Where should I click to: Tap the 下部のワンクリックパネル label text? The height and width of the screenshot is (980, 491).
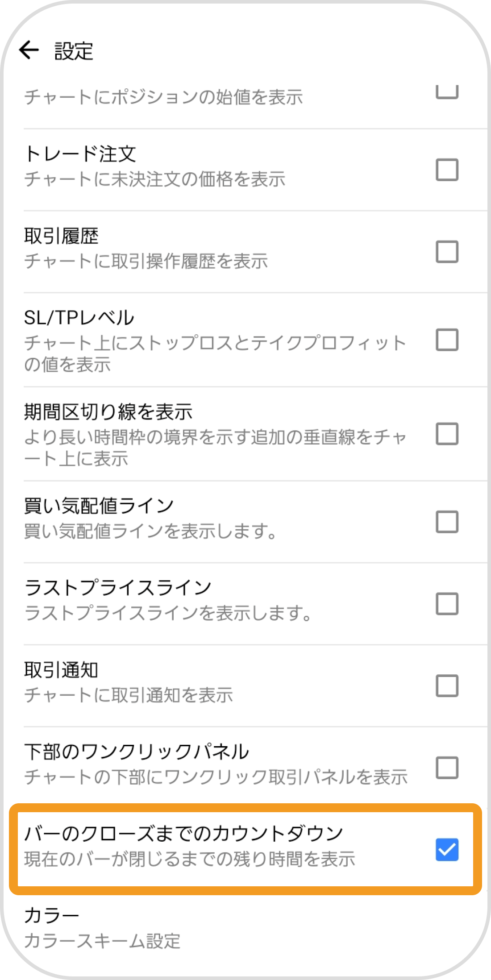point(137,752)
